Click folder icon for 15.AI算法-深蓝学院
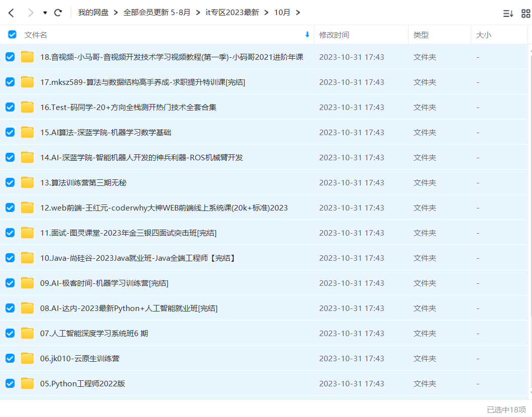Screen dimensions: 532x417 point(27,132)
